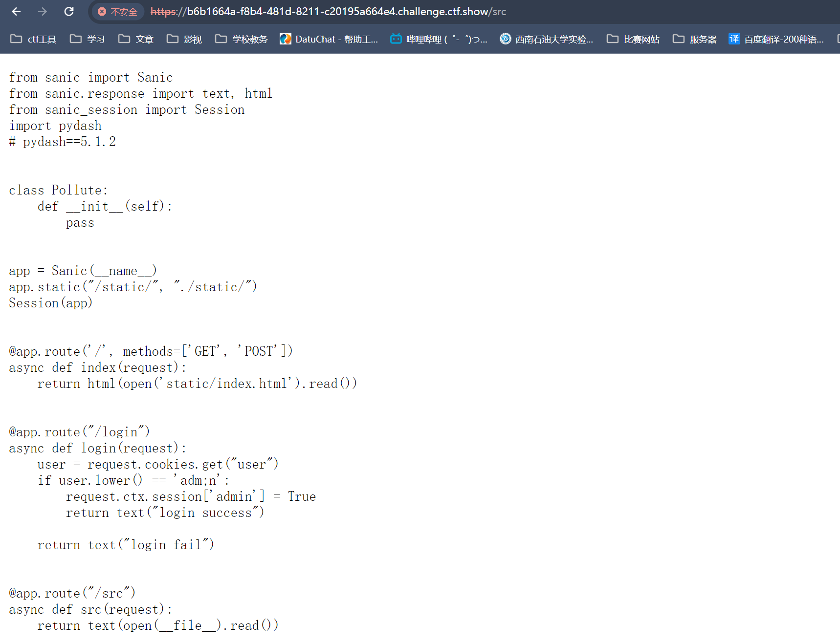The width and height of the screenshot is (840, 643).
Task: Click the line '@app.route("/login")'
Action: pyautogui.click(x=79, y=432)
